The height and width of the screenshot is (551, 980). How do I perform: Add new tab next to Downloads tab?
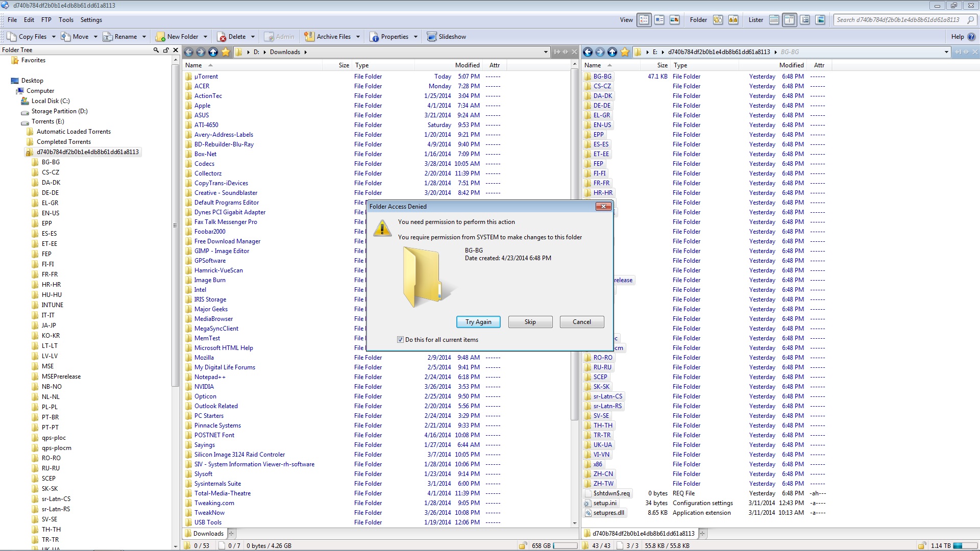click(231, 534)
